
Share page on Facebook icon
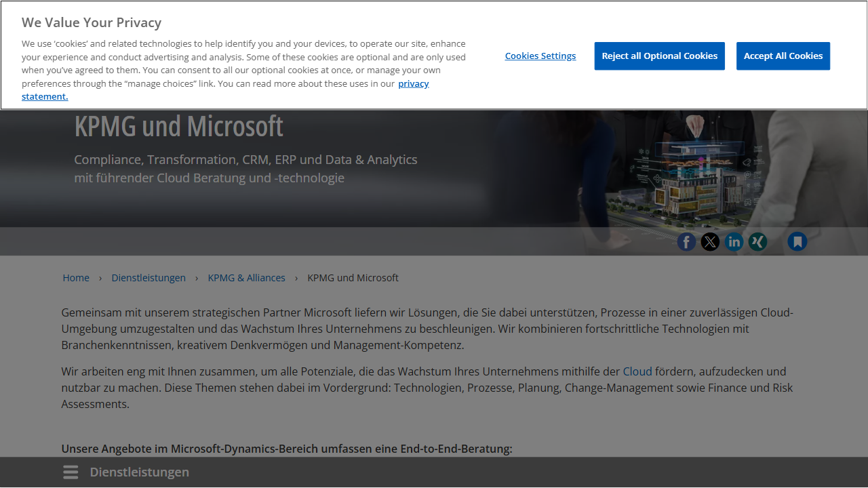tap(686, 242)
